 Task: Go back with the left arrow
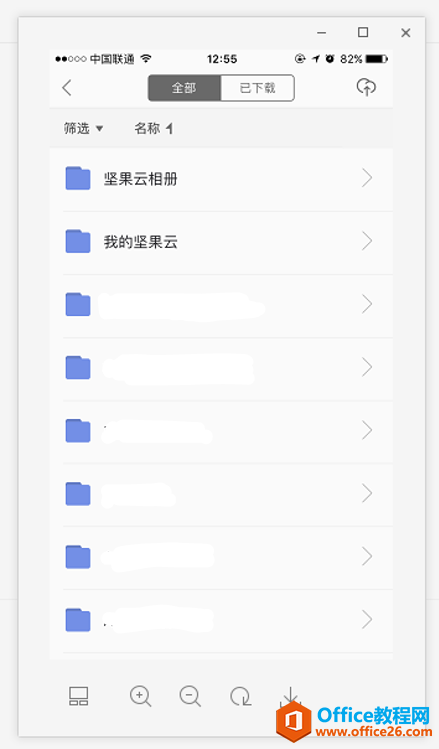coord(67,88)
